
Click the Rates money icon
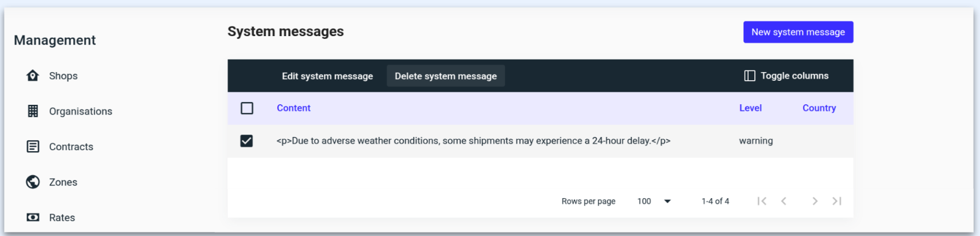(x=33, y=218)
